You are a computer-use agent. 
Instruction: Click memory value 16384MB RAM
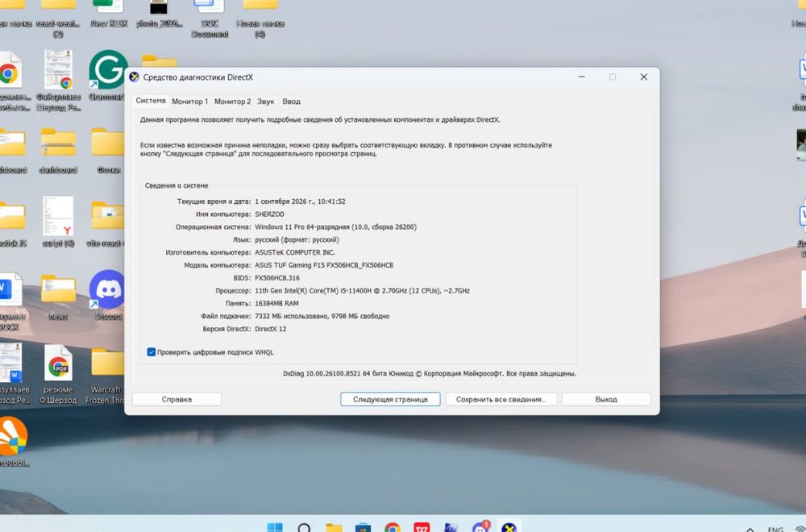[x=276, y=303]
